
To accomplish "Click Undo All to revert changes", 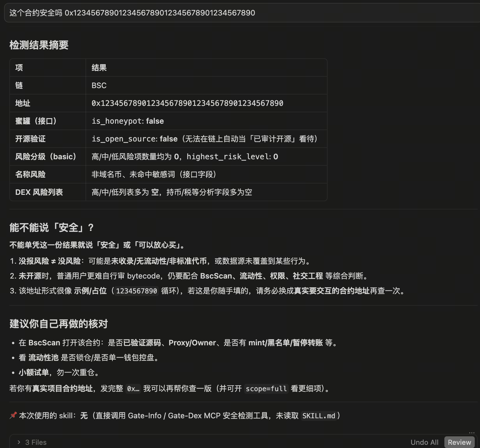I will [x=424, y=442].
